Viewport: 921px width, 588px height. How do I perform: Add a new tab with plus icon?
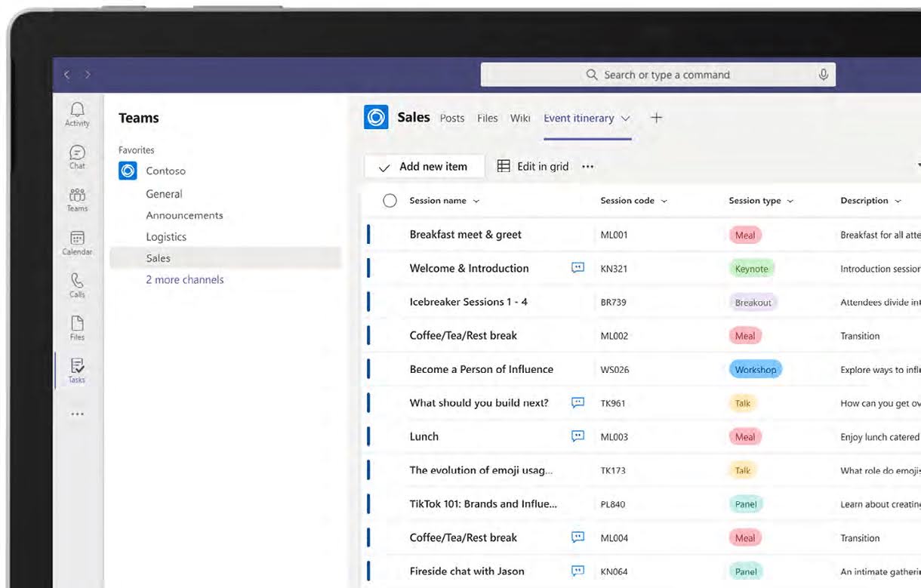(656, 118)
